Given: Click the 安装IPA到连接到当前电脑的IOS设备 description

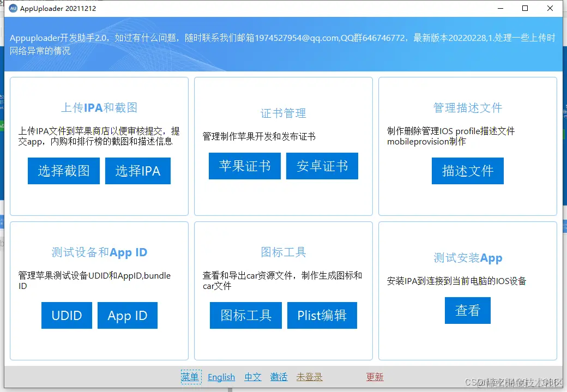Looking at the screenshot, I should coord(456,281).
